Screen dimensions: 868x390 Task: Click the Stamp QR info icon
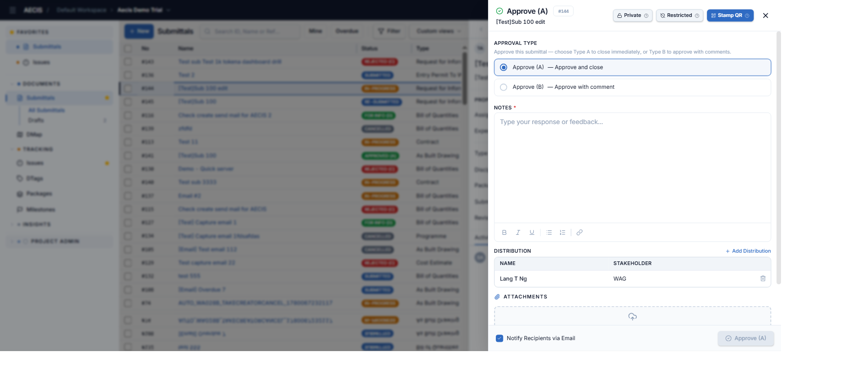pyautogui.click(x=747, y=16)
